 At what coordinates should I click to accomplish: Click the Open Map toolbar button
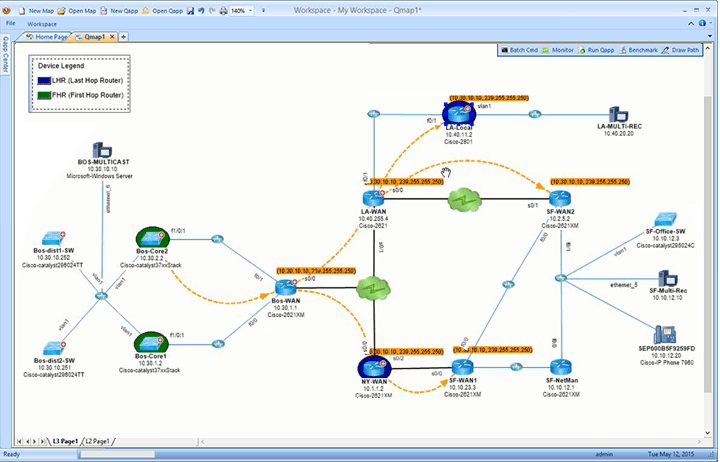click(77, 11)
